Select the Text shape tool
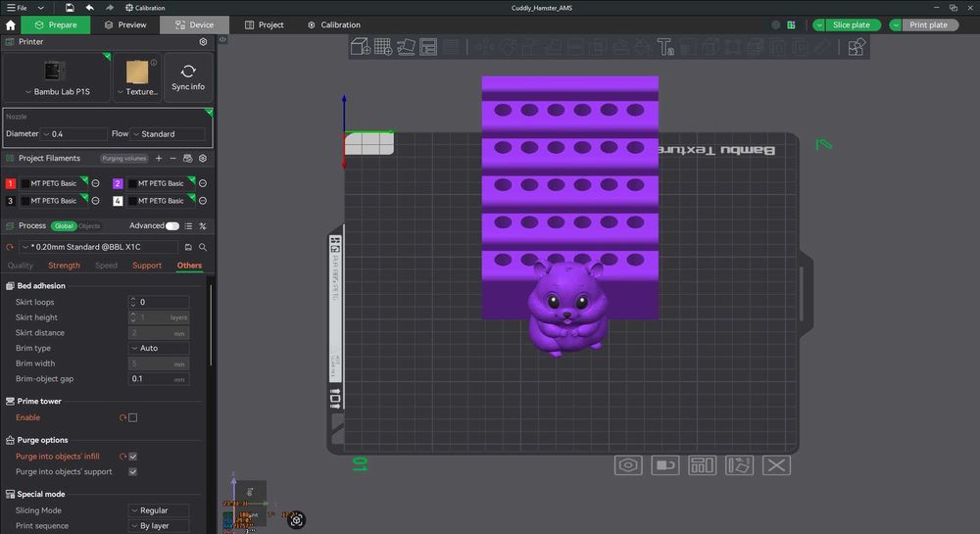 (664, 47)
